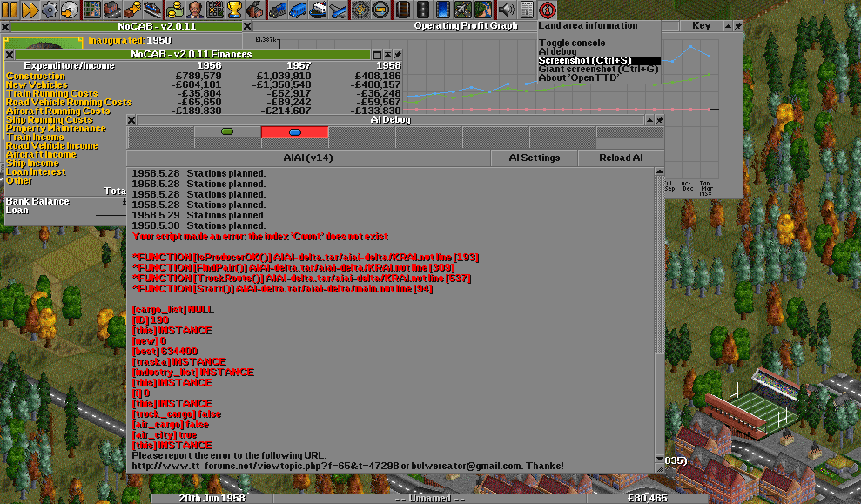
Task: Click the date 20th Jun 1958 in status bar
Action: pos(212,499)
